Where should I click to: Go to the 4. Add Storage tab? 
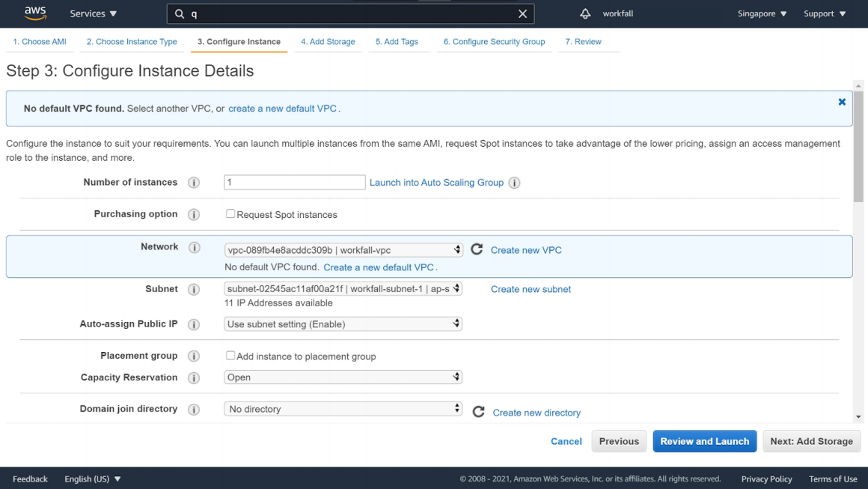pyautogui.click(x=328, y=42)
